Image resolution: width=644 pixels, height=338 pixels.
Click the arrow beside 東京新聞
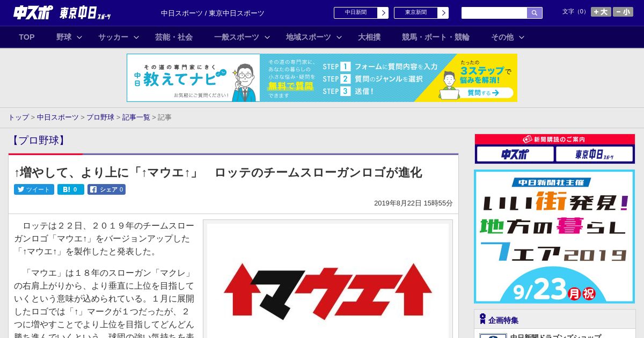point(443,13)
